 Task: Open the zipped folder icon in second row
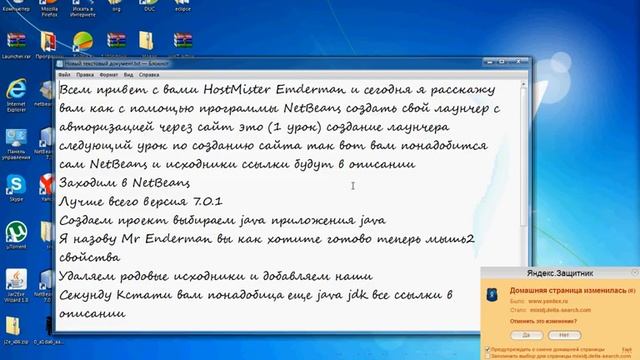147,42
